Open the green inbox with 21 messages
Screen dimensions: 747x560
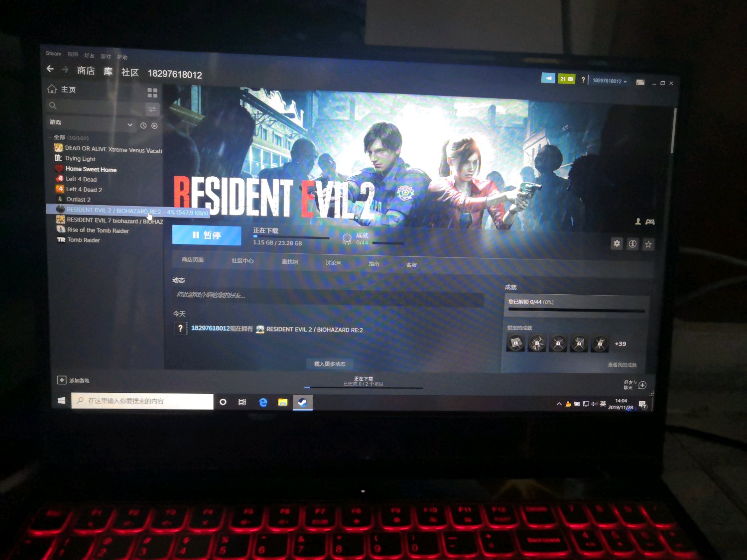(567, 79)
